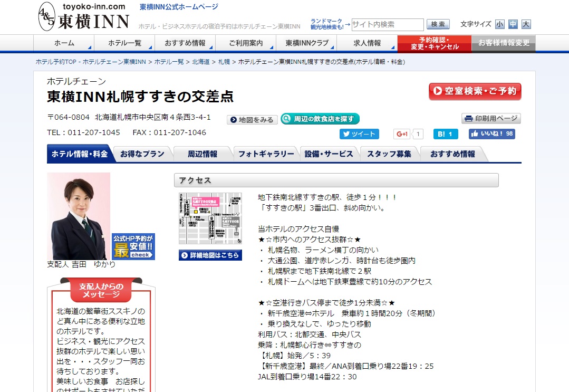Open the 東横INNクラブ menu
The height and width of the screenshot is (392, 569).
pos(306,43)
